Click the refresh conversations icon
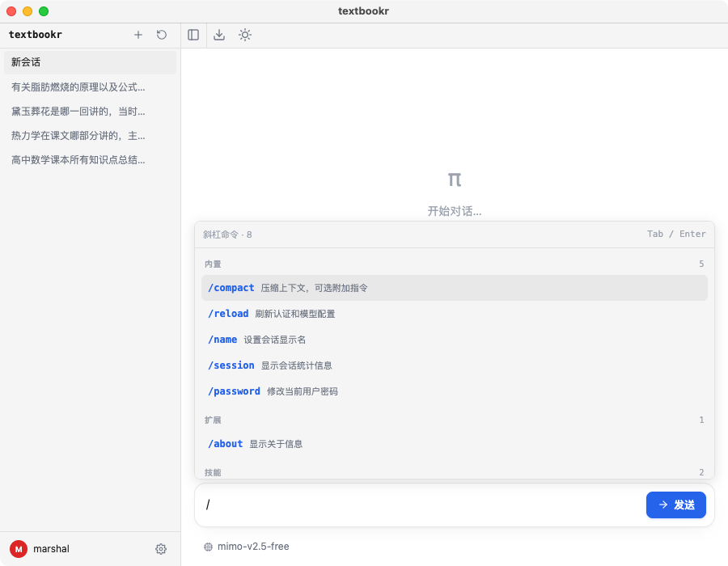Image resolution: width=728 pixels, height=566 pixels. click(x=162, y=35)
